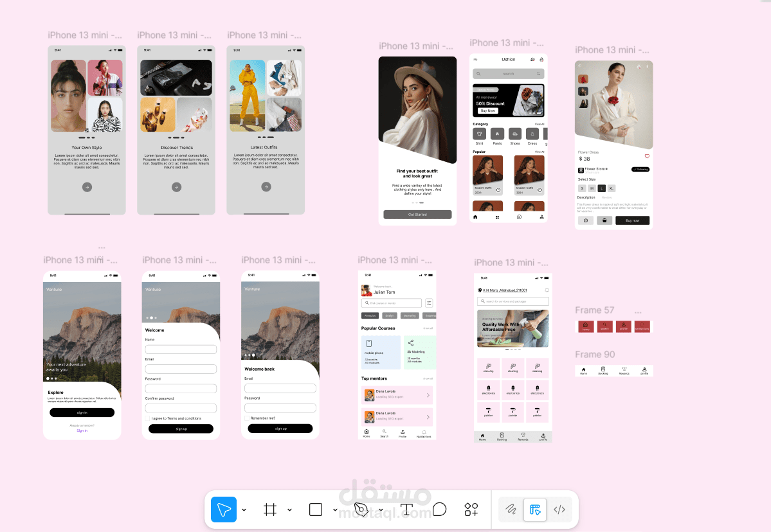
Task: Click the filter icon beside Julian Tom's search
Action: coord(429,303)
